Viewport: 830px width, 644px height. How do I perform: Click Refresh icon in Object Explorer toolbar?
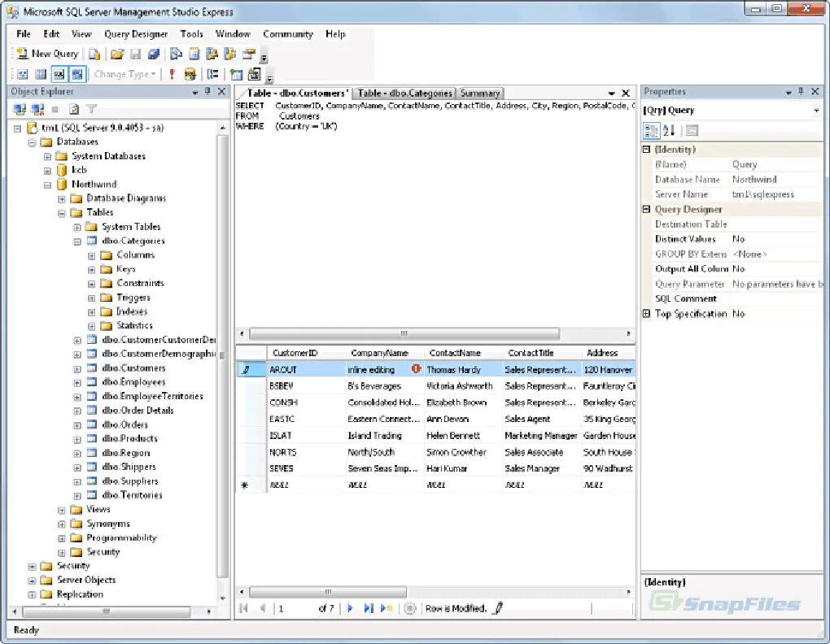point(74,110)
